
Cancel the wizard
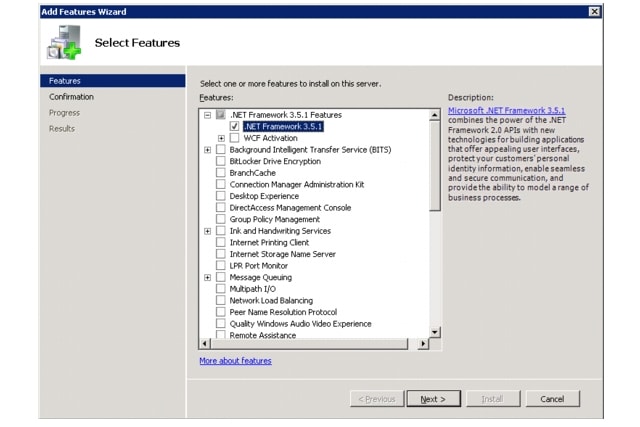[x=553, y=399]
